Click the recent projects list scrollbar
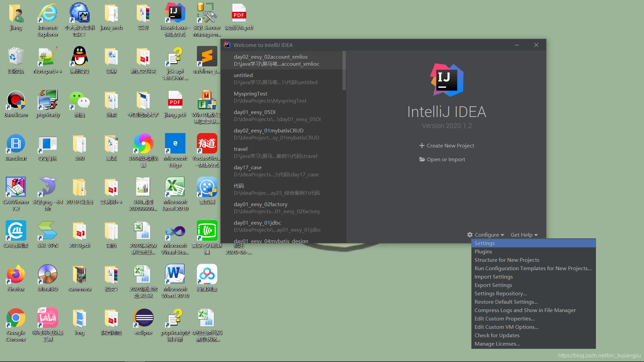 tap(344, 71)
